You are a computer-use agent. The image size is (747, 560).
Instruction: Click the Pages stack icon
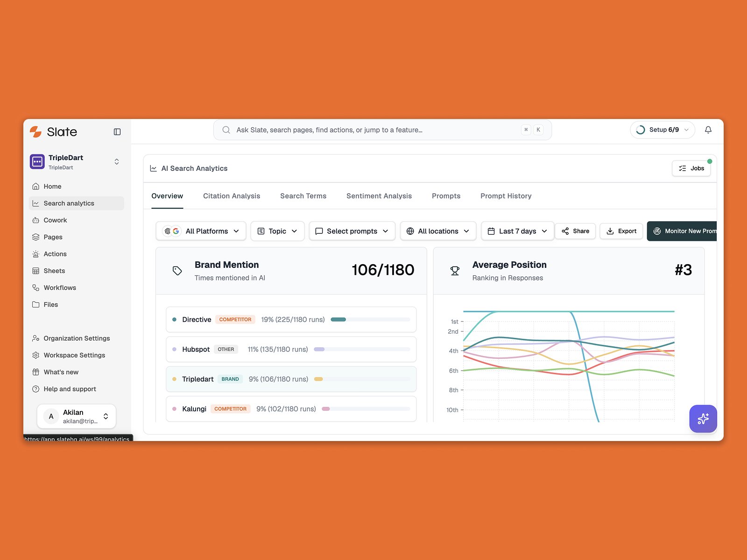click(x=36, y=237)
